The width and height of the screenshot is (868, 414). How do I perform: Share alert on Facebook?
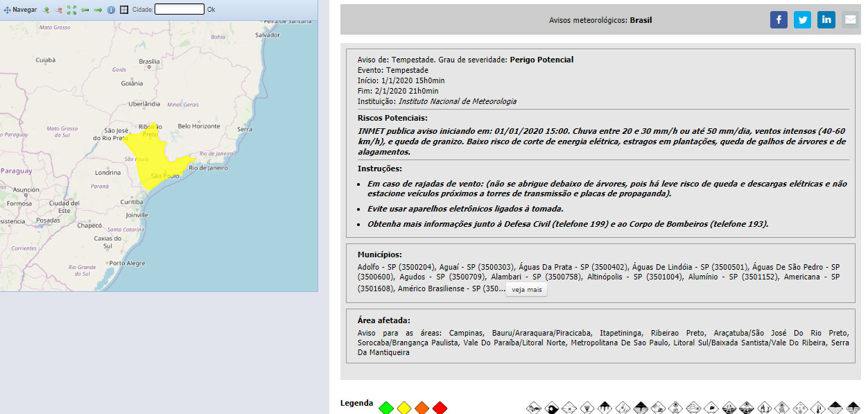(x=779, y=20)
